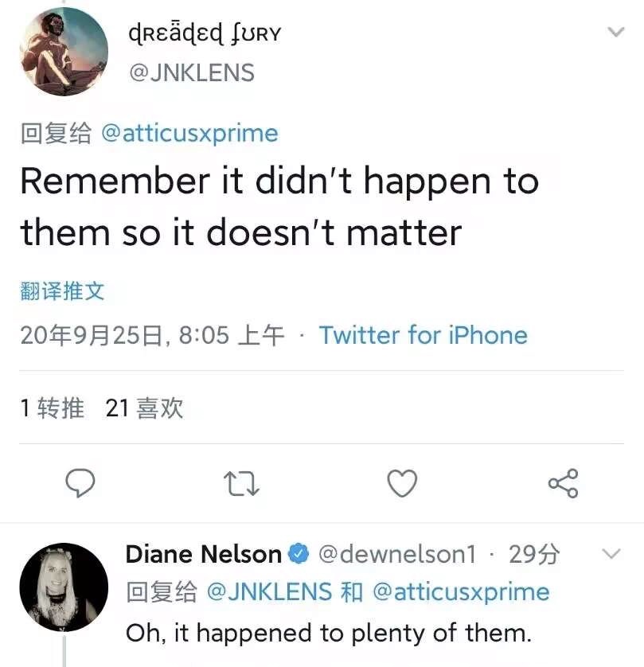Click the @JNKLENS handle under display name
Viewport: 644px width, 667px height.
(191, 72)
